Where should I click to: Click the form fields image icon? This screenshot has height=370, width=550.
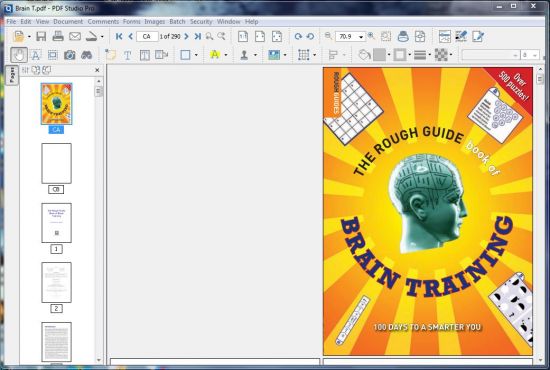(445, 36)
